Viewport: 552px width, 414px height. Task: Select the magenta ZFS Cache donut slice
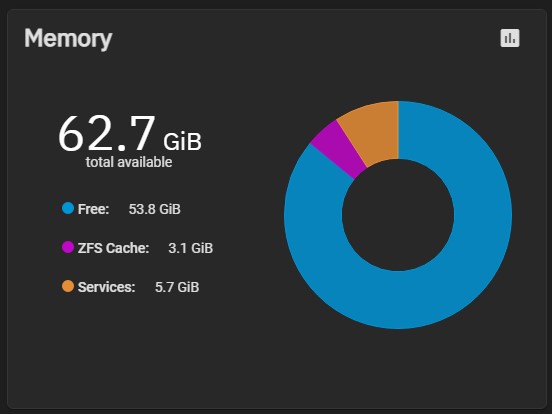pyautogui.click(x=334, y=150)
